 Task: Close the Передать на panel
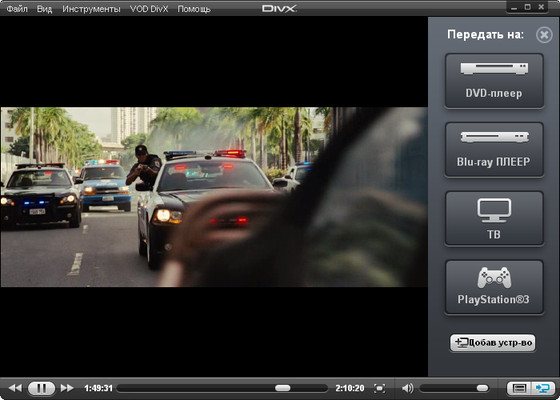point(544,35)
